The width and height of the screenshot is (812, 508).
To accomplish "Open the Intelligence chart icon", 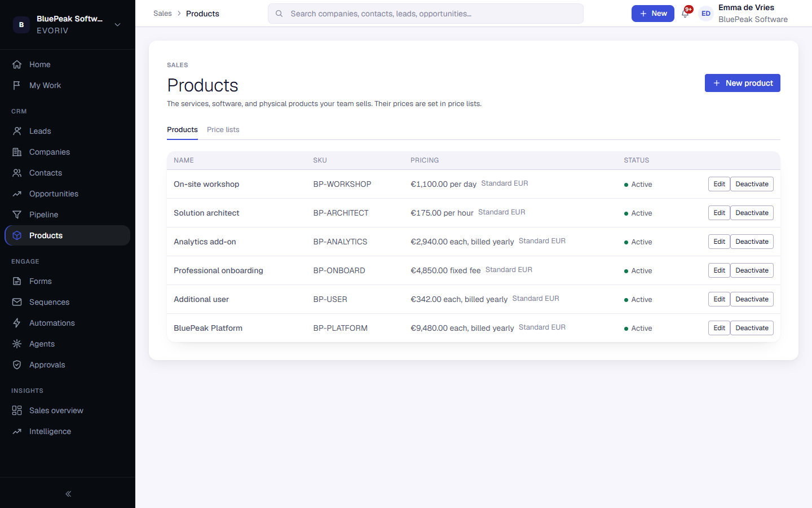I will 17,431.
